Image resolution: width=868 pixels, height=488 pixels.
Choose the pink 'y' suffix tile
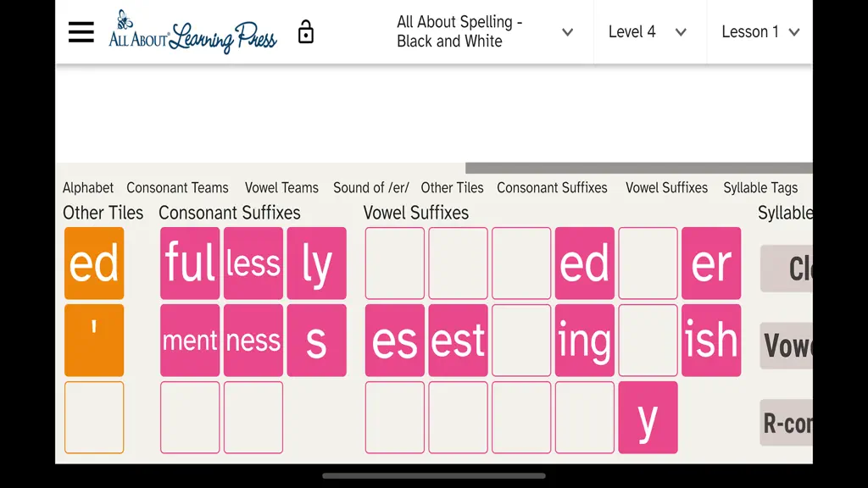(x=648, y=417)
